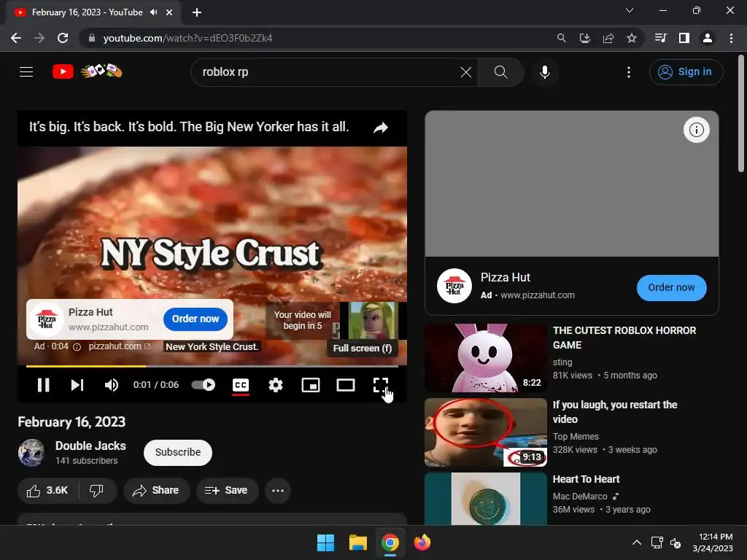The width and height of the screenshot is (747, 560).
Task: Dislike the video
Action: [97, 491]
